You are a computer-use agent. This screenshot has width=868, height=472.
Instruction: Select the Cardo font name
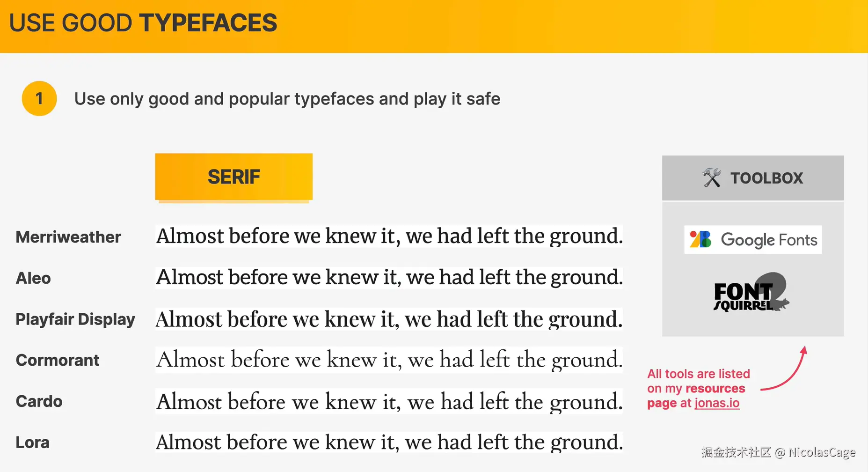39,401
